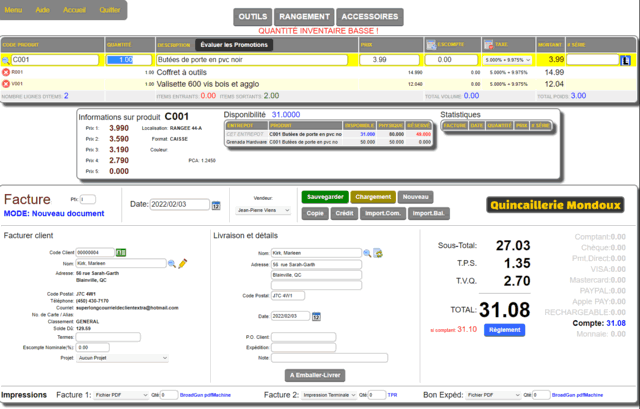Go to Accueil
Image resolution: width=640 pixels, height=409 pixels.
click(74, 10)
